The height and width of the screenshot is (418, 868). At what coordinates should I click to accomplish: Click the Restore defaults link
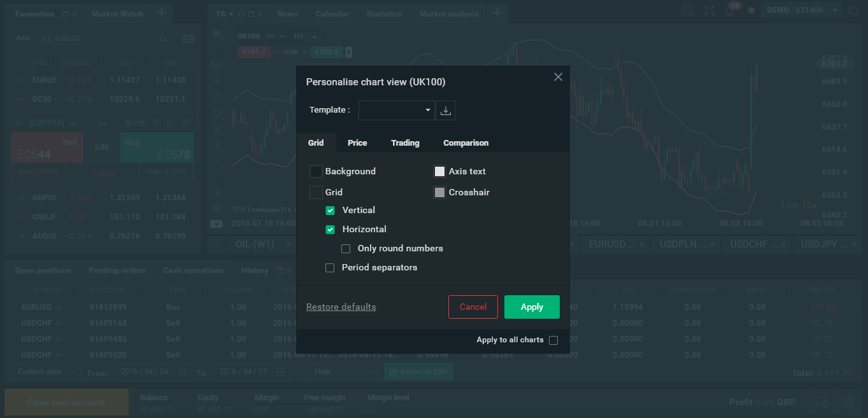(341, 307)
